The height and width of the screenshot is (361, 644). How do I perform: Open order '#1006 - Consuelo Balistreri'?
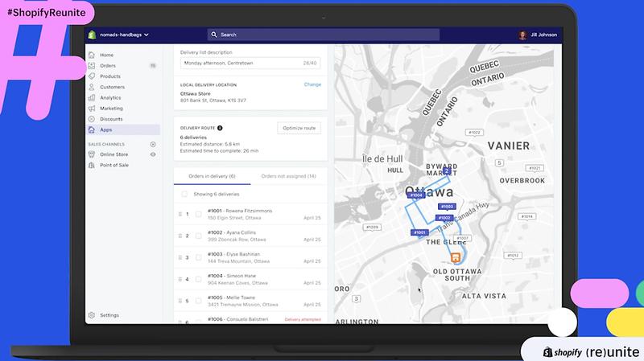237,319
